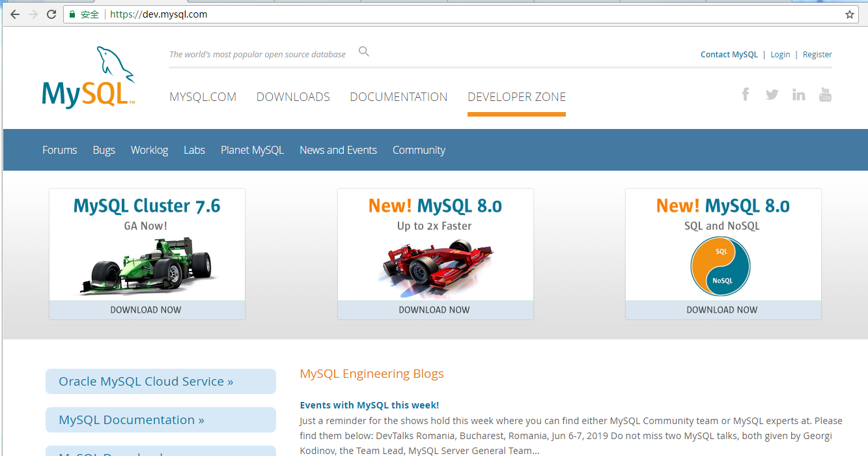Open Worklog in blue menu
This screenshot has width=868, height=456.
(x=149, y=150)
